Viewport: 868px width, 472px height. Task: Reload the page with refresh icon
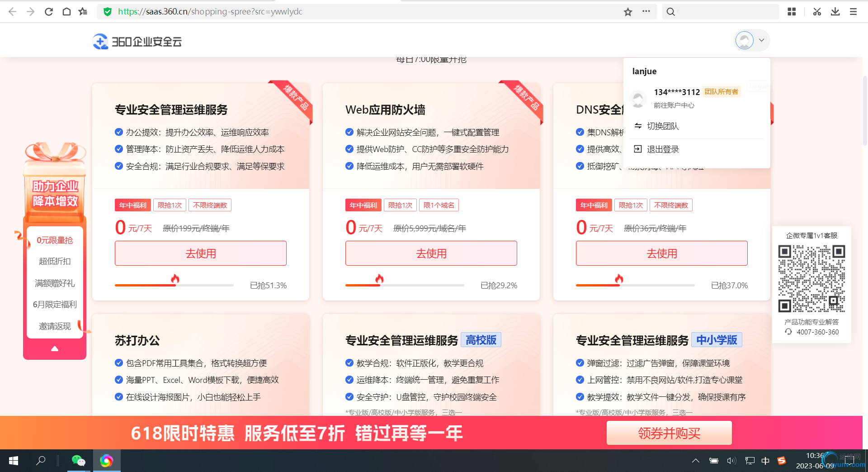[x=48, y=12]
